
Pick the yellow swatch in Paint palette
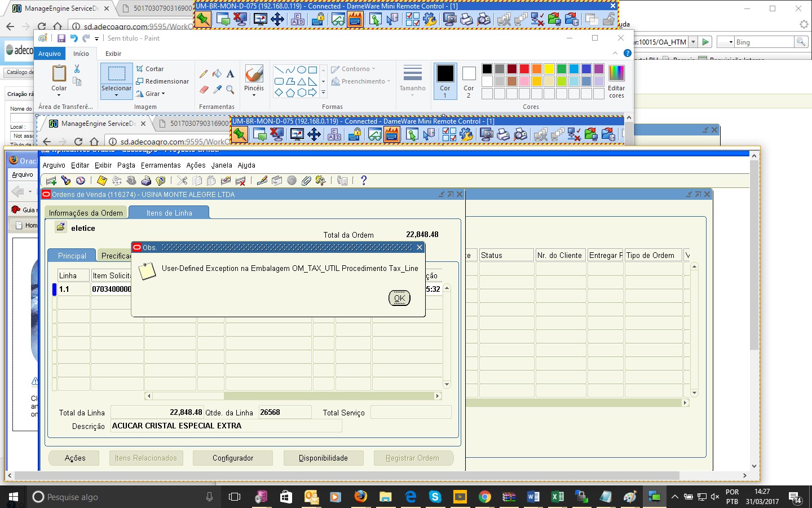point(549,69)
